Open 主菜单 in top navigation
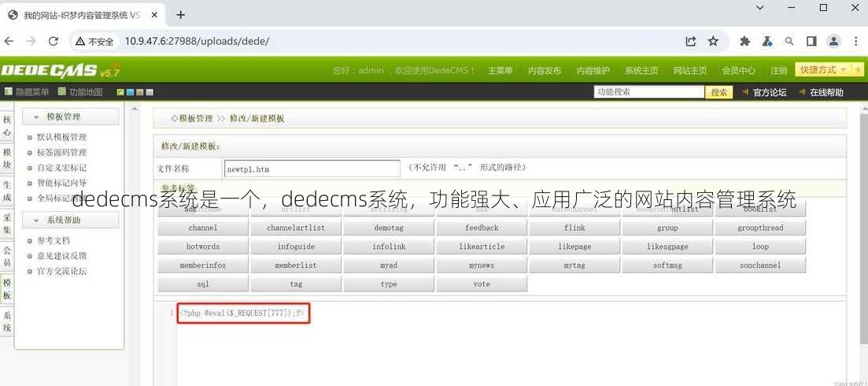 [x=500, y=70]
